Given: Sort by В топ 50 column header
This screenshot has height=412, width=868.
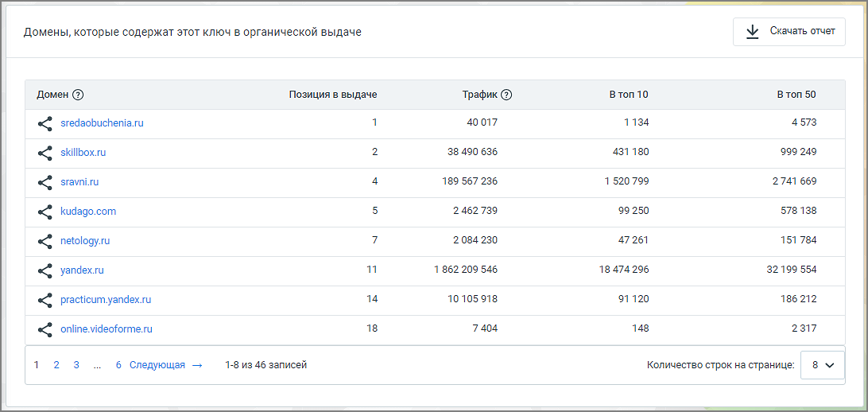Looking at the screenshot, I should tap(796, 95).
